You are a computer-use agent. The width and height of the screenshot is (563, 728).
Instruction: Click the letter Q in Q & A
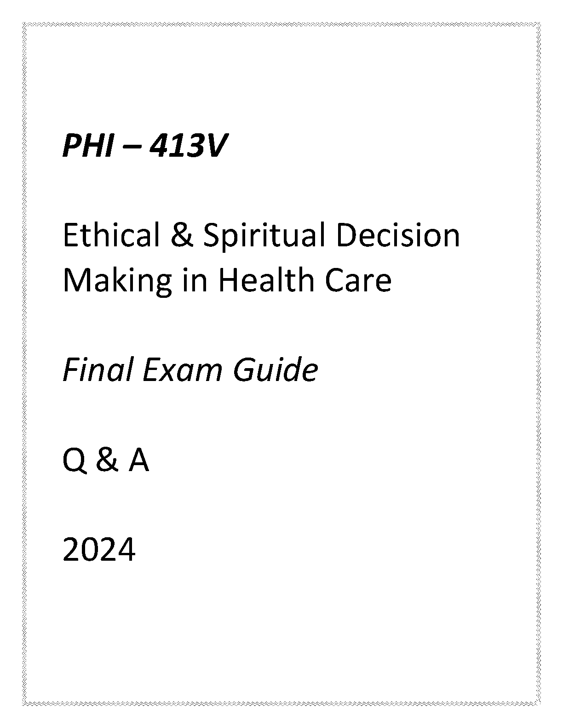click(74, 461)
